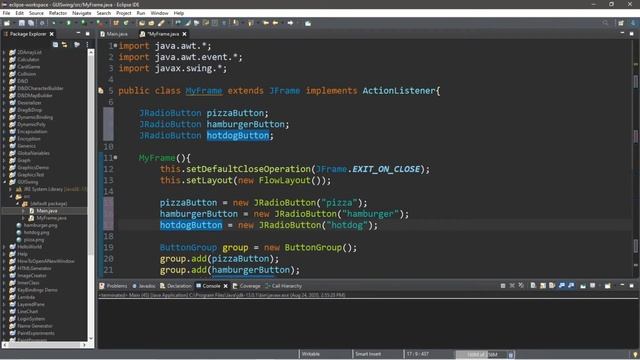Open the Source menu
Image resolution: width=640 pixels, height=360 pixels.
coord(36,13)
